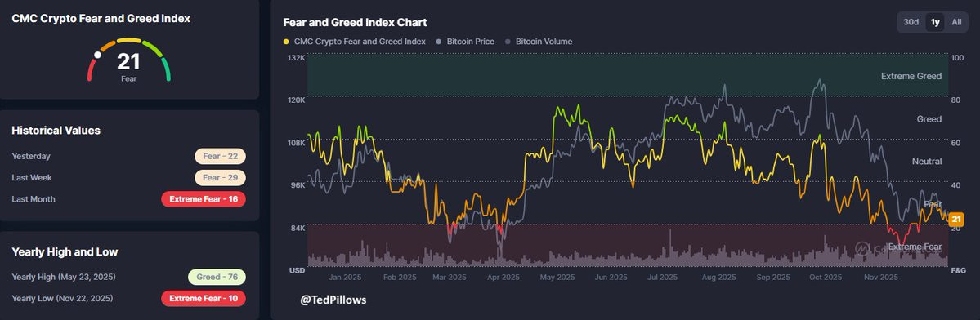The width and height of the screenshot is (980, 320).
Task: Select the 1y time range
Action: [935, 22]
